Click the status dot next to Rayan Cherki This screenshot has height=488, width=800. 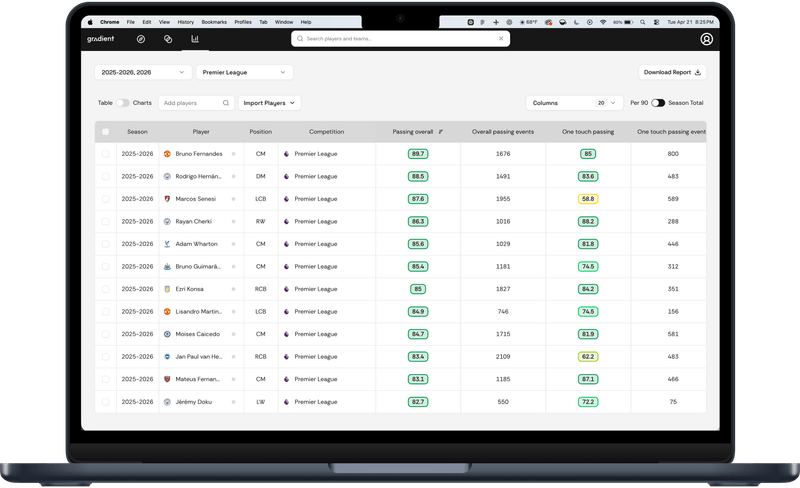click(234, 222)
